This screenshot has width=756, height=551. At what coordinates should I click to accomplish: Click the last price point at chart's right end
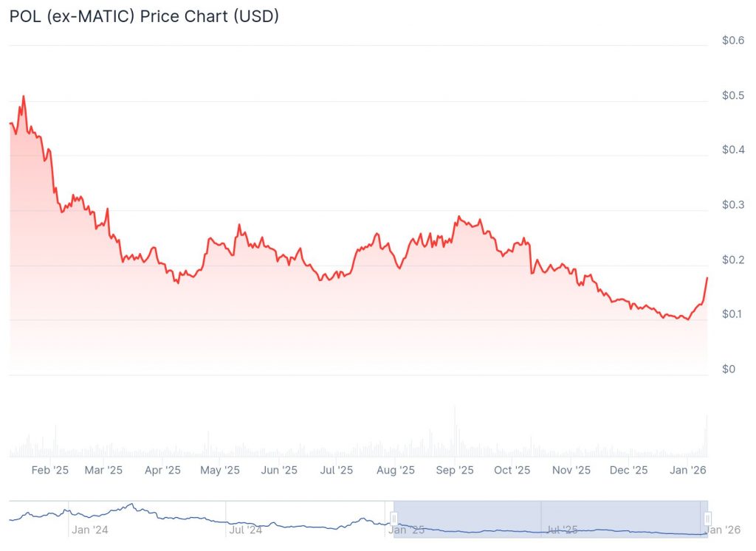(x=707, y=278)
